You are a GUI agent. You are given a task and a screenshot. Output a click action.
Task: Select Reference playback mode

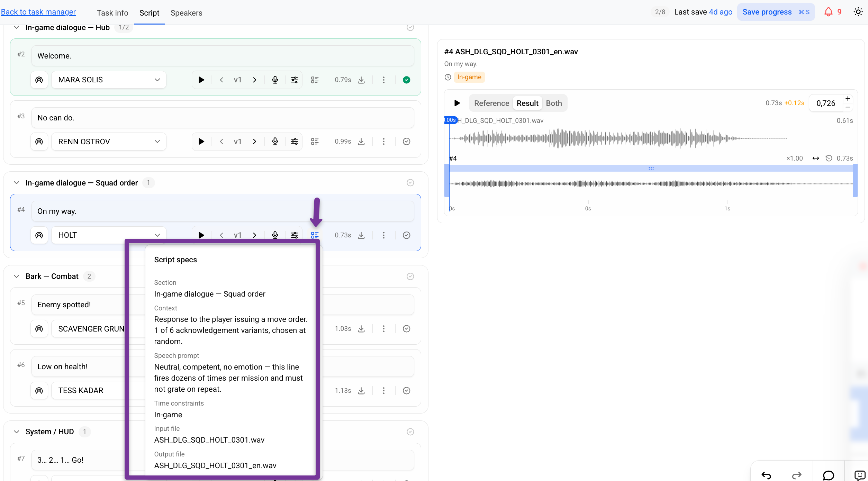tap(491, 103)
